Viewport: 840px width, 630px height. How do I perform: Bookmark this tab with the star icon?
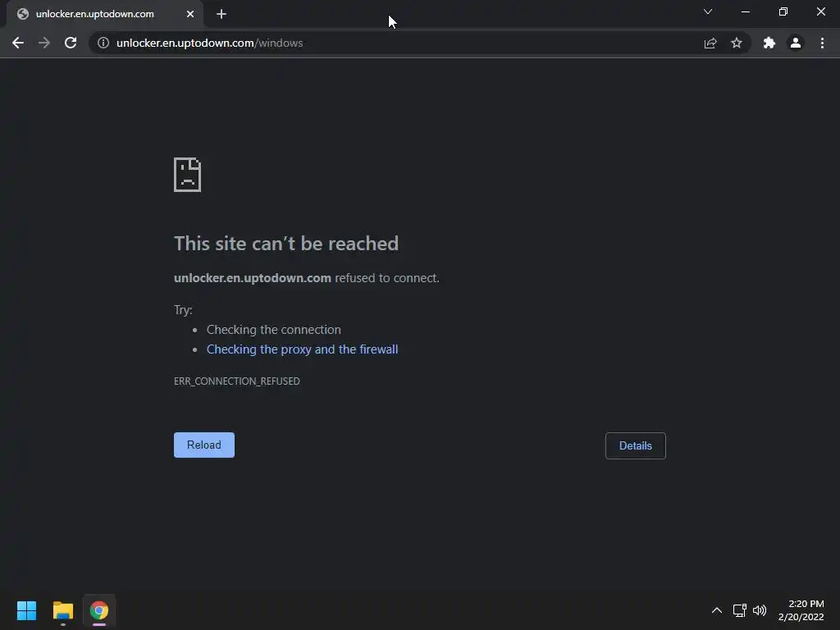click(737, 43)
